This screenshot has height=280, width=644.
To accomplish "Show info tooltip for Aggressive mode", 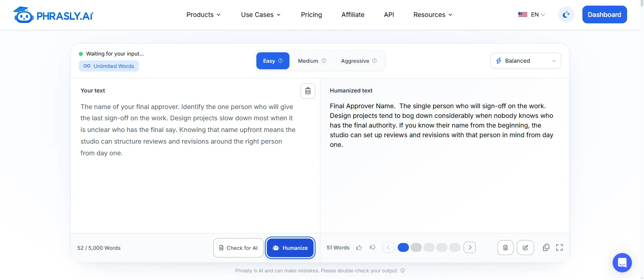I will tap(374, 61).
